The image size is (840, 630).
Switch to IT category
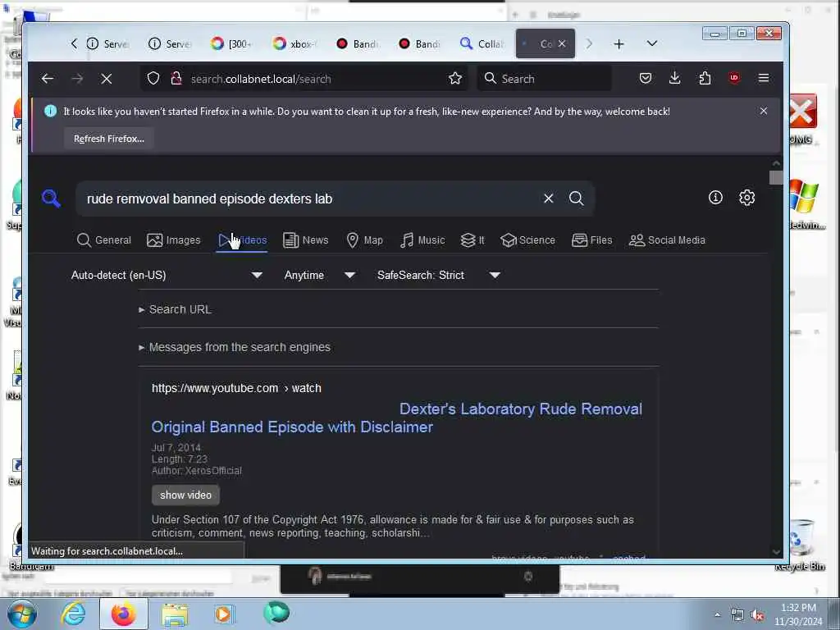[472, 240]
